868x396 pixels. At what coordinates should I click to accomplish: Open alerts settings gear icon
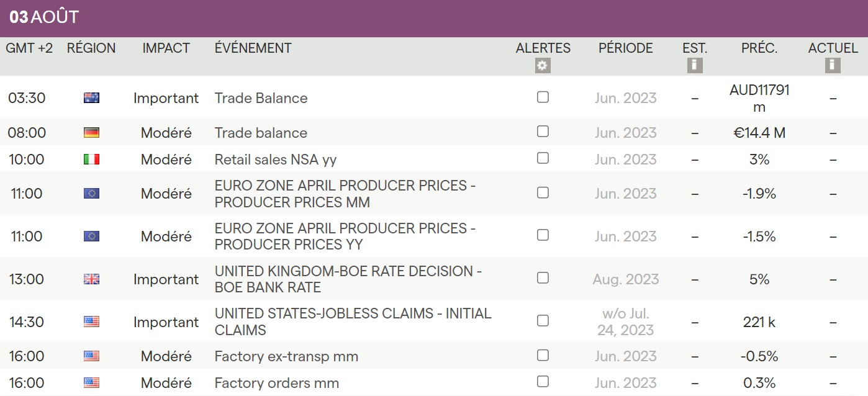[543, 65]
